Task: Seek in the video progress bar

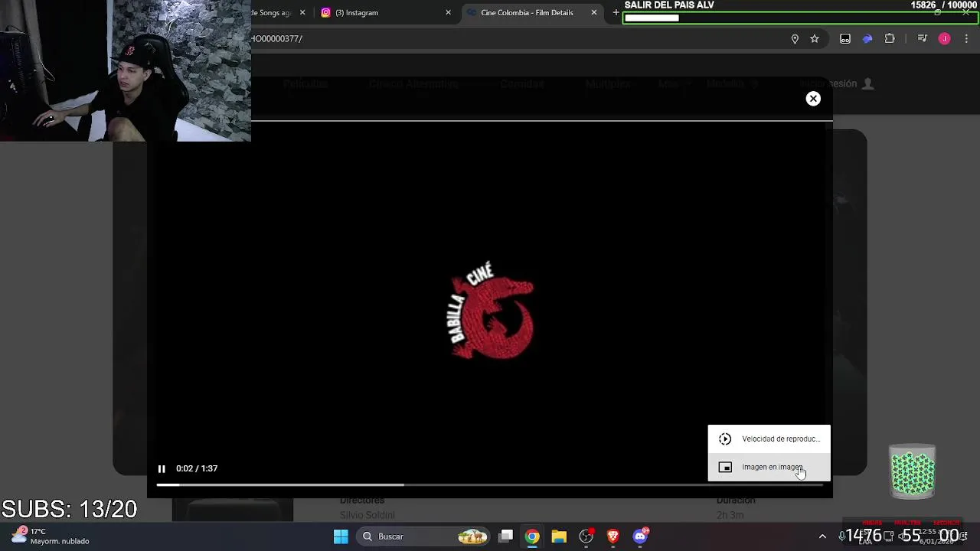Action: click(x=490, y=485)
